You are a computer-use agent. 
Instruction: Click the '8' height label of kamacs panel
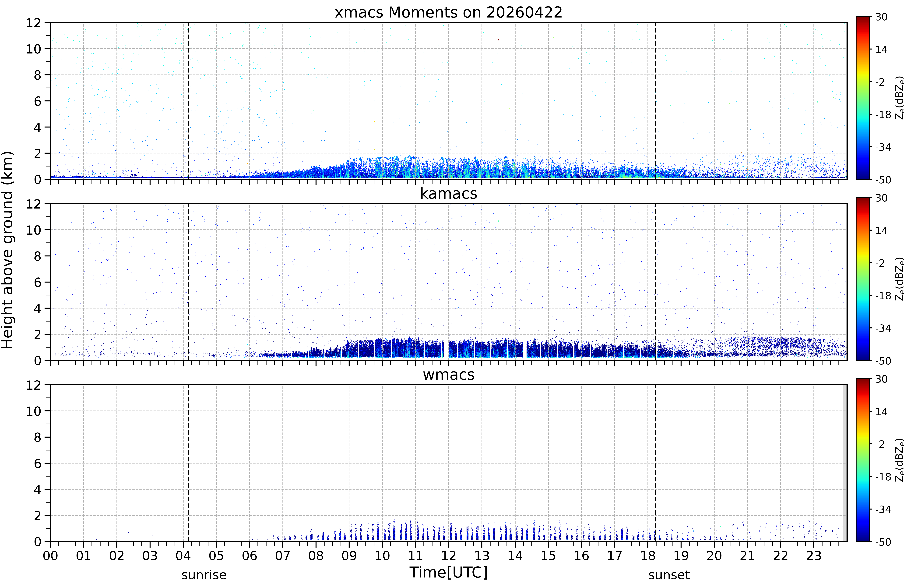pyautogui.click(x=37, y=256)
